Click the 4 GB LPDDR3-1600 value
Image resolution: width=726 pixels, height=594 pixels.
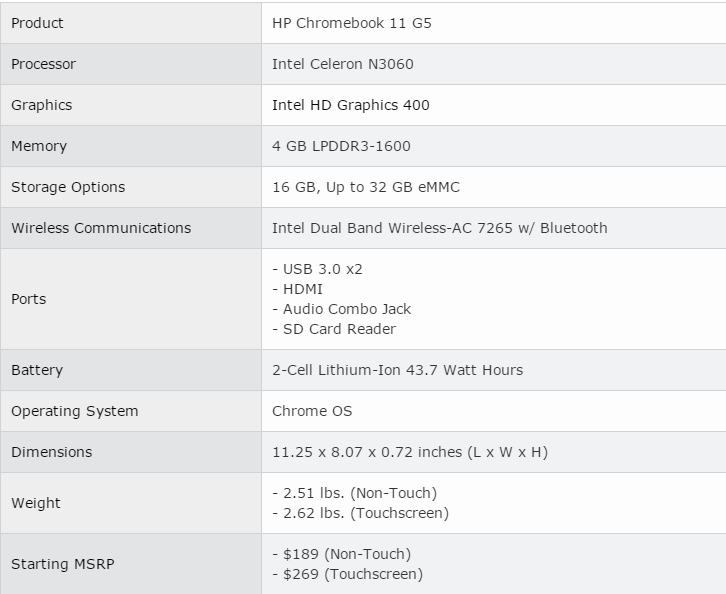[341, 146]
